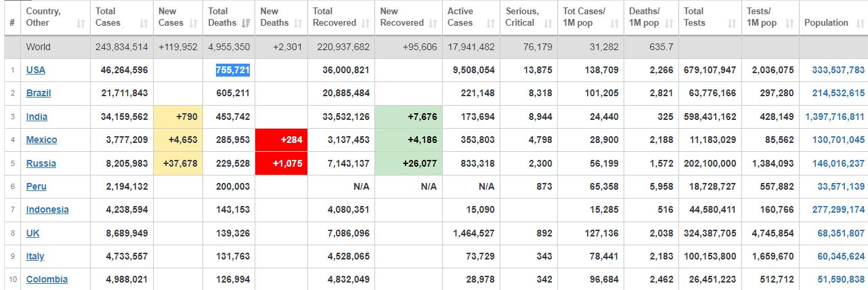Viewport: 868px width, 290px height.
Task: Click Russia's red +1,075 new deaths cell
Action: coord(282,163)
